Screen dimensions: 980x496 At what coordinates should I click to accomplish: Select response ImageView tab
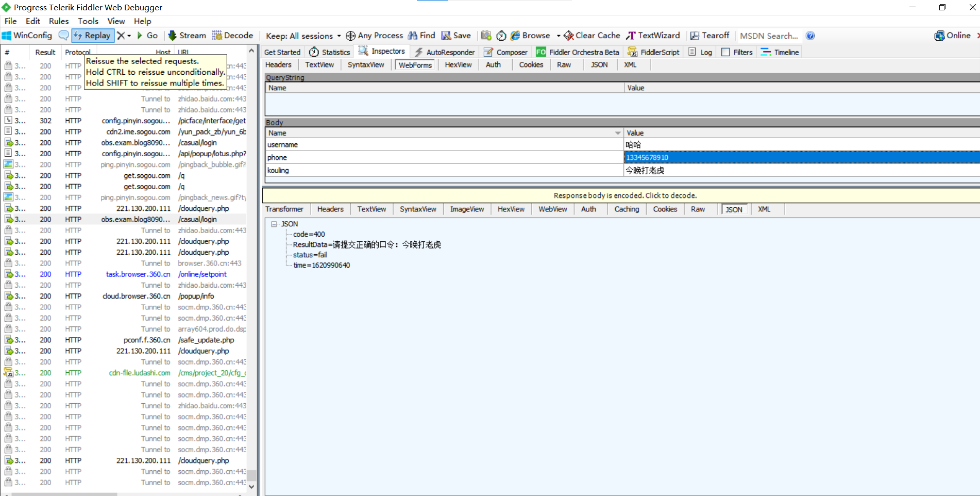[467, 209]
